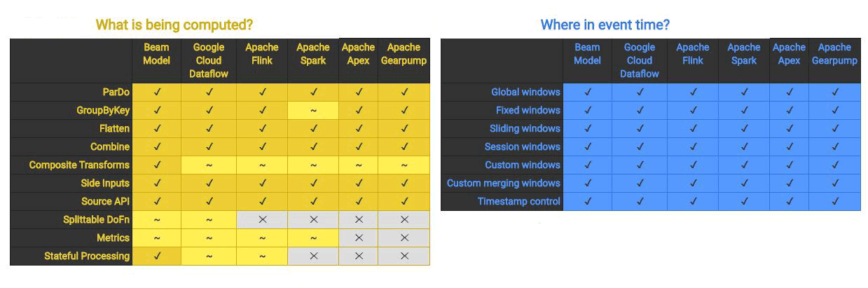Click the Side Inputs row label
This screenshot has height=288, width=868.
pos(105,183)
